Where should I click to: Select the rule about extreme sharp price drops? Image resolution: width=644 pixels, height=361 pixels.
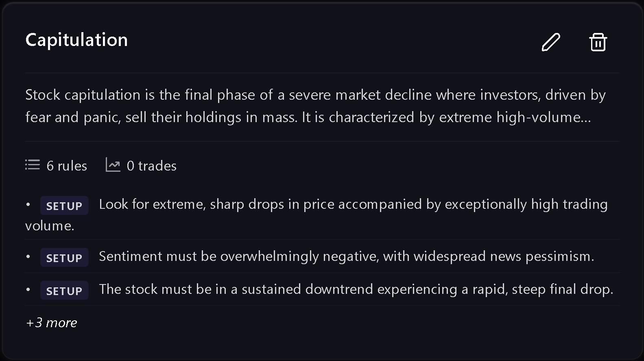317,214
